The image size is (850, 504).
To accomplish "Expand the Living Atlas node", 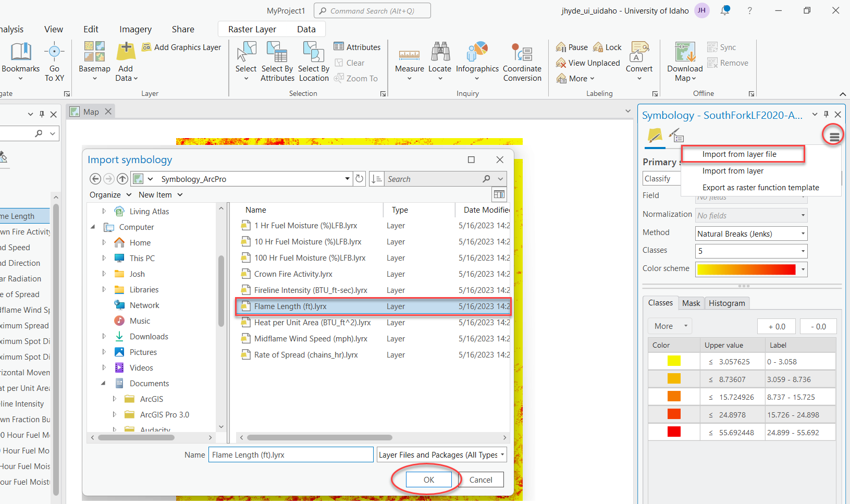I will 104,211.
